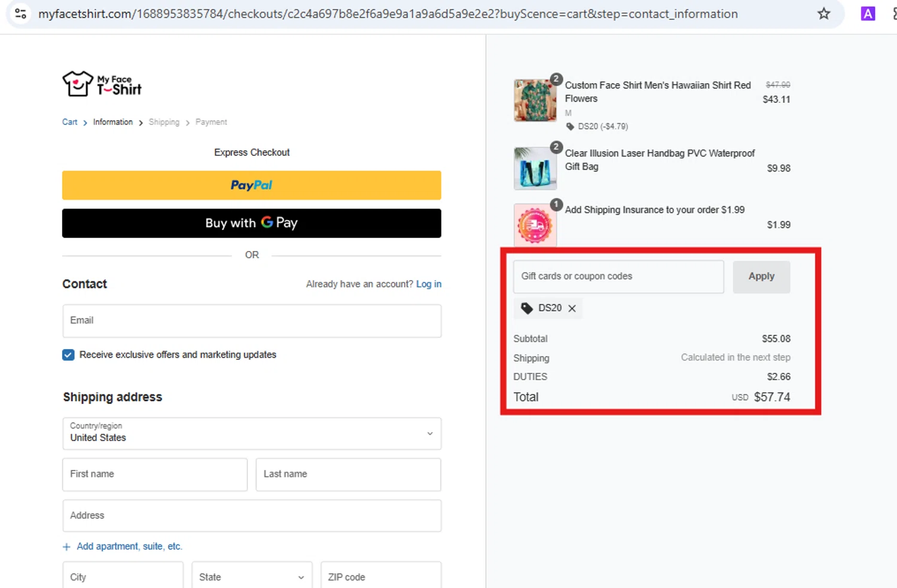
Task: Click the struck-through price $47.90
Action: click(x=778, y=85)
